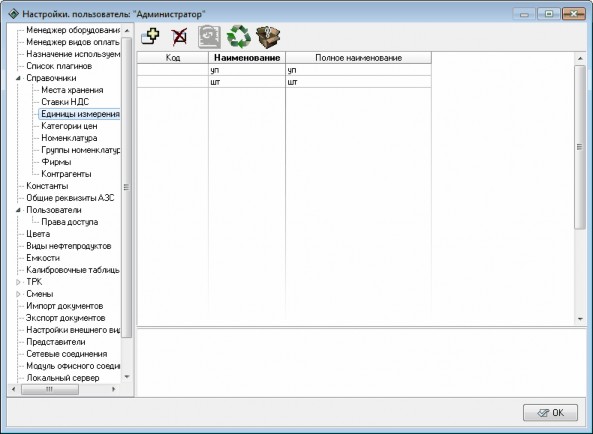Click the OK button
The width and height of the screenshot is (593, 434).
coord(550,413)
